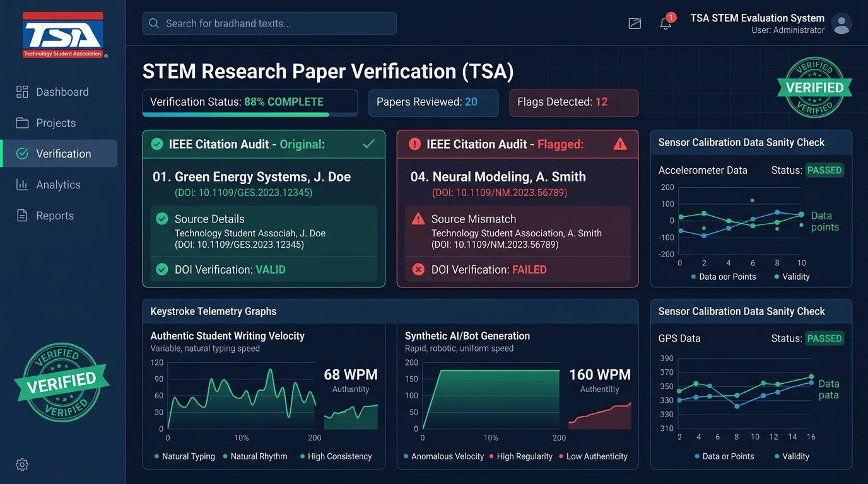Click the Analytics bar chart icon
The image size is (868, 484).
22,185
